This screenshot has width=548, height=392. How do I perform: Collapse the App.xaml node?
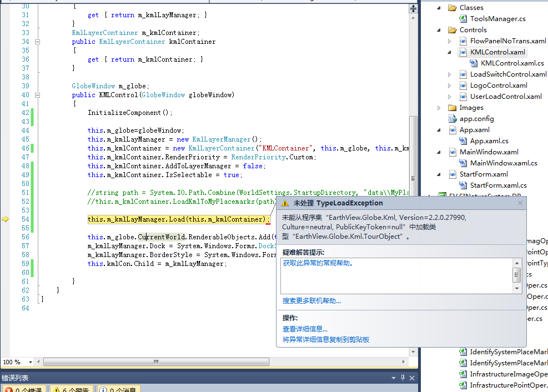(x=439, y=130)
